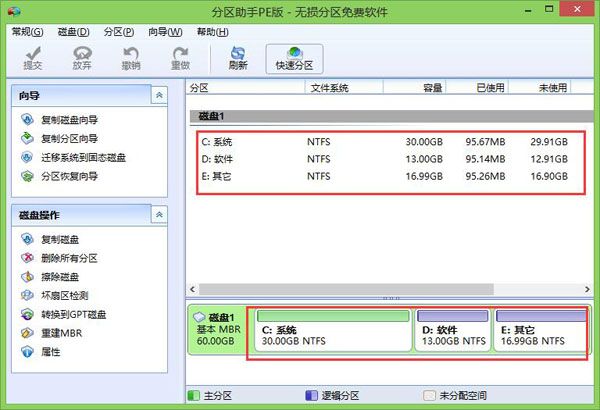Viewport: 600px width, 410px height.
Task: Click 29.91GB unused value for C:
Action: point(549,142)
